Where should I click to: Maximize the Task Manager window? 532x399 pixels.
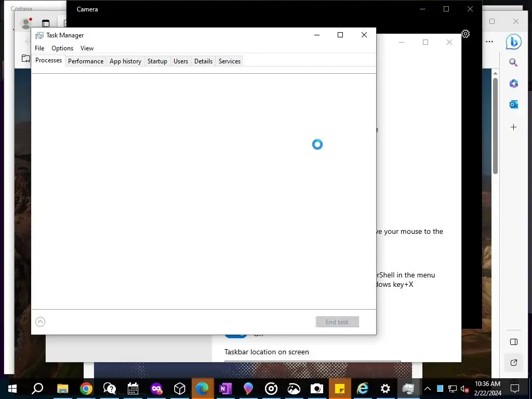[x=340, y=35]
